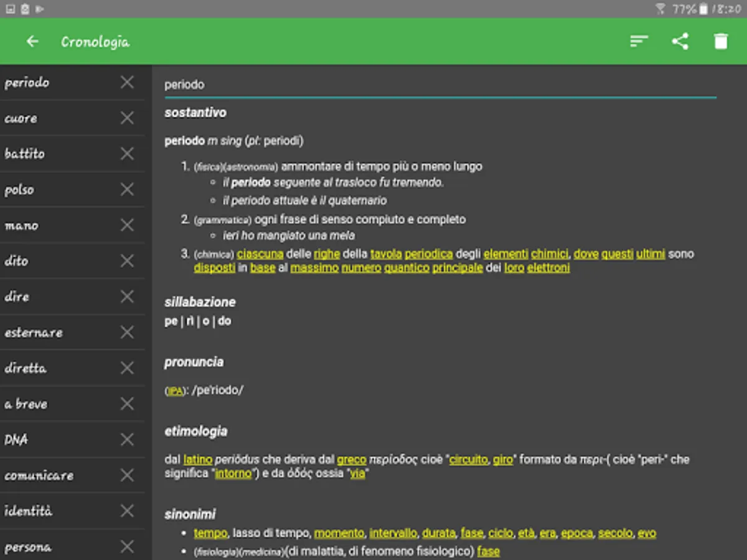Open the 'latino' etymology link
This screenshot has width=747, height=560.
point(198,459)
